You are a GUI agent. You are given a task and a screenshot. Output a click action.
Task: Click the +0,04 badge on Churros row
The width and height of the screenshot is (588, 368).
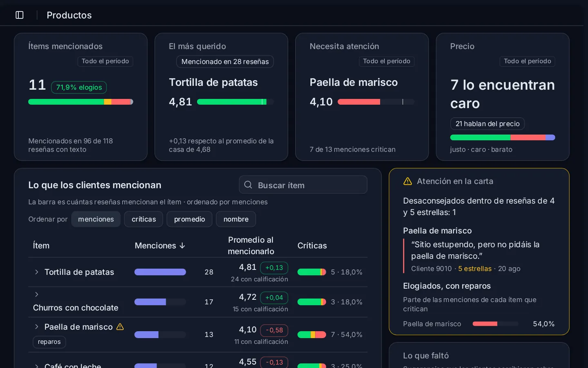(274, 298)
